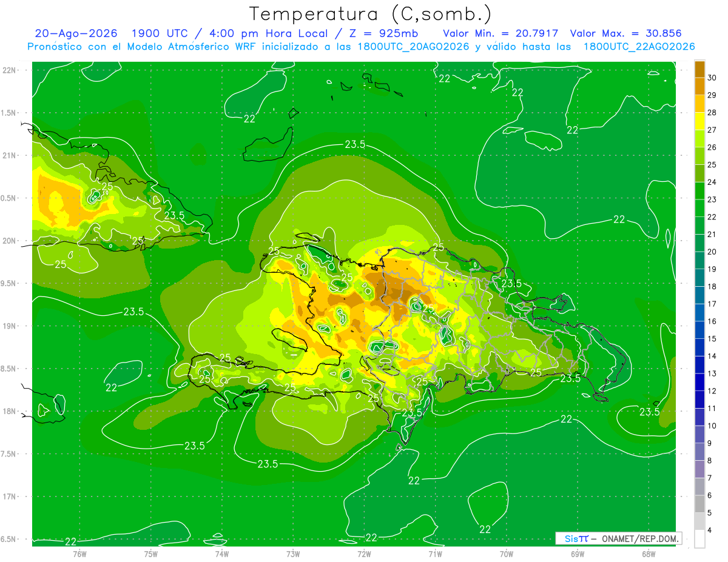728x562 pixels.
Task: Pick the color swatch between 25 and 26
Action: tap(699, 156)
